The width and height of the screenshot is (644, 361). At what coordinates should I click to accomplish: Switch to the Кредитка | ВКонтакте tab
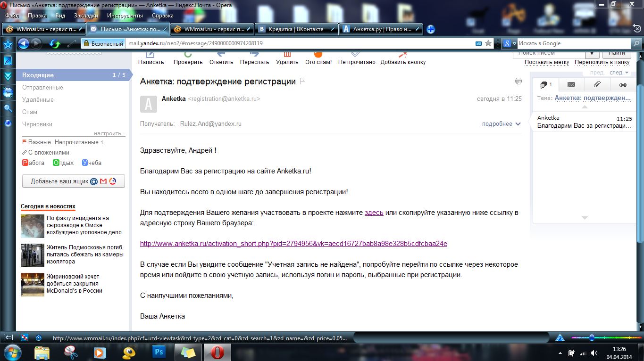(x=297, y=29)
